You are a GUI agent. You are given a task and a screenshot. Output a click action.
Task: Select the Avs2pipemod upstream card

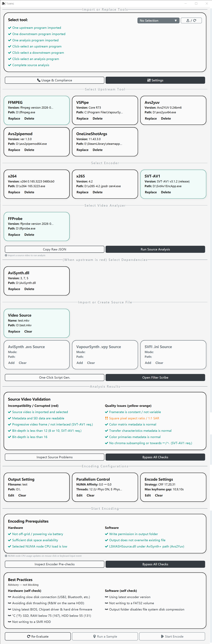pos(37,142)
